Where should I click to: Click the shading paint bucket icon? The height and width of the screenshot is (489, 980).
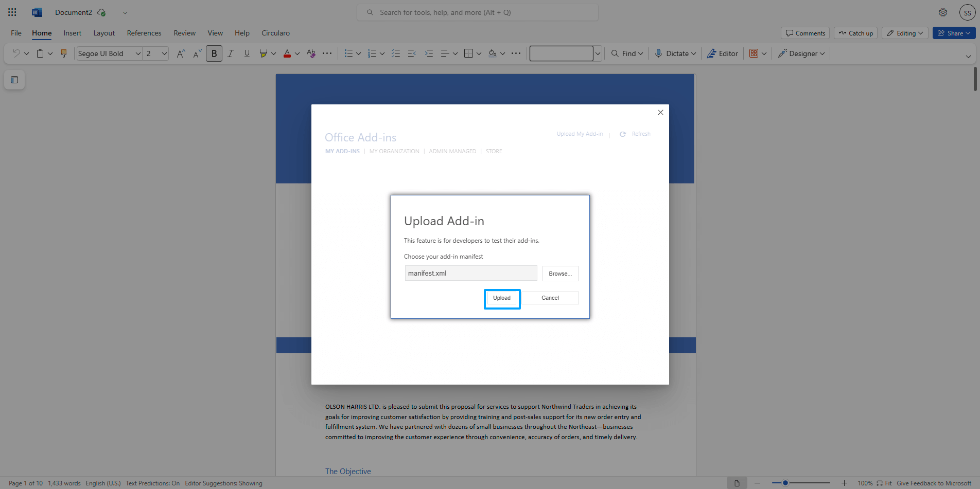493,53
